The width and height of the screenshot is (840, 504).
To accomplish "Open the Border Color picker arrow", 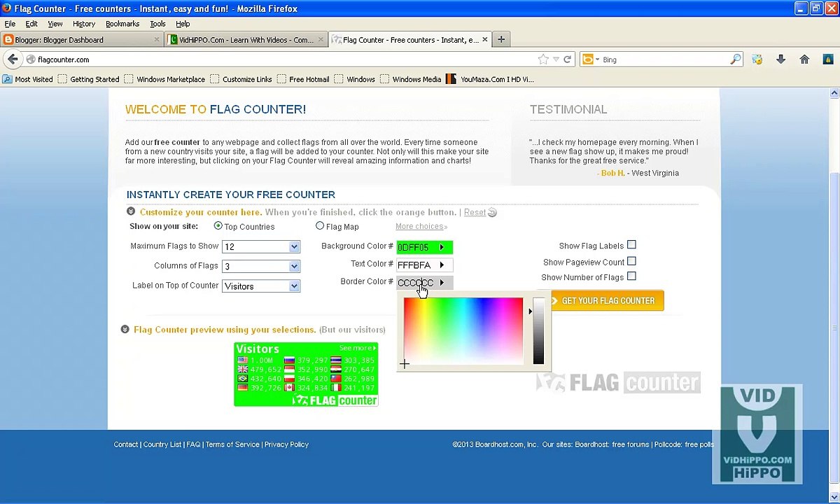I will tap(442, 283).
